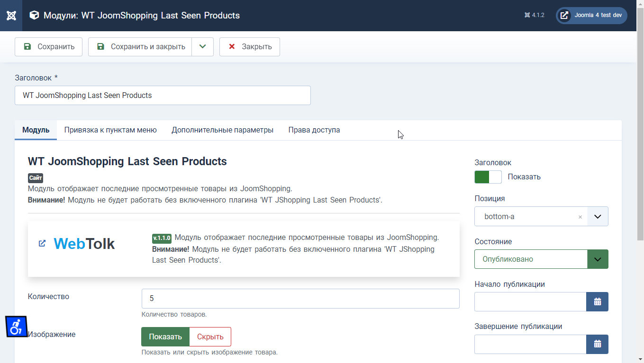Click the Joomla 4.1.2 version indicator

534,15
